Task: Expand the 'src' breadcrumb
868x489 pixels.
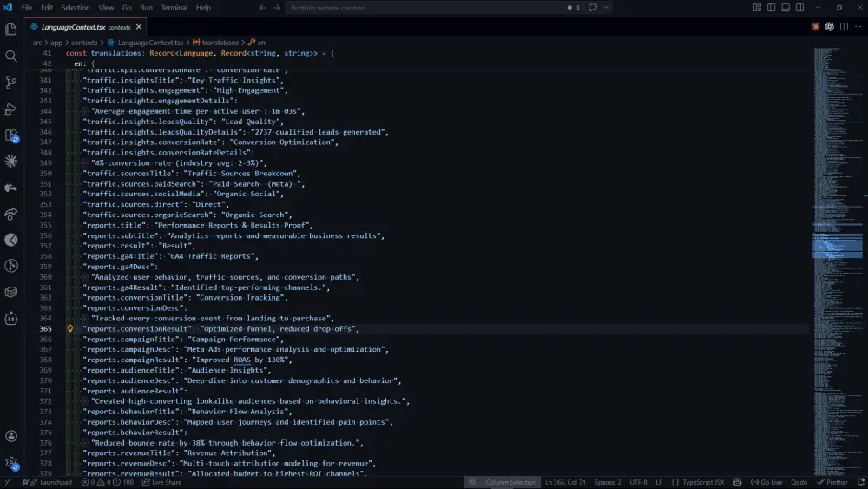Action: pos(37,42)
